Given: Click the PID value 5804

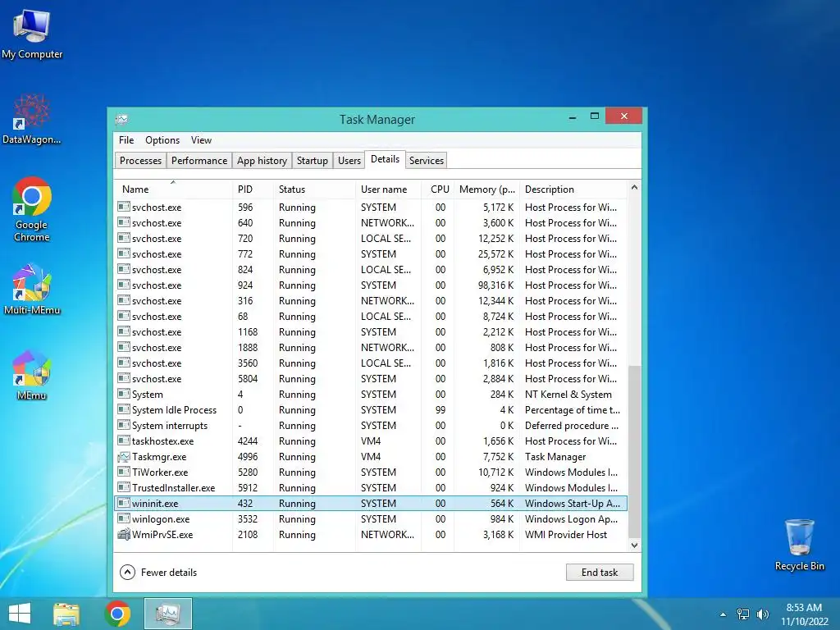Looking at the screenshot, I should point(248,379).
